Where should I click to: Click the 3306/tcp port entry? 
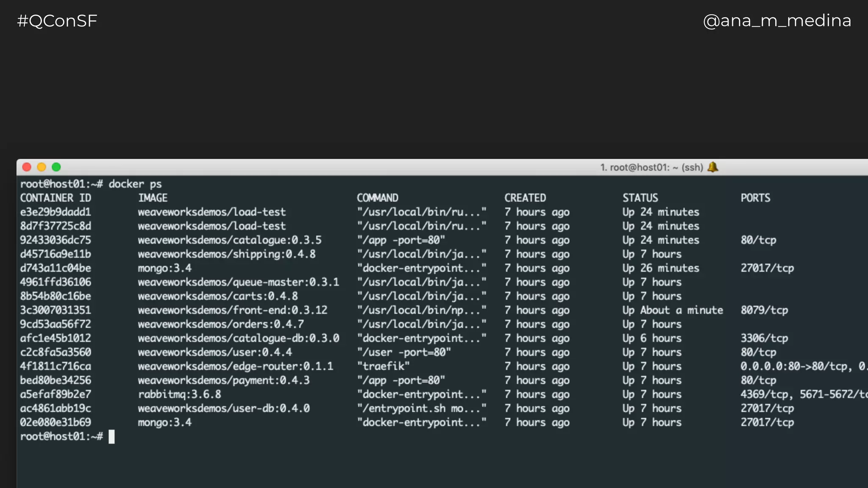click(x=764, y=338)
